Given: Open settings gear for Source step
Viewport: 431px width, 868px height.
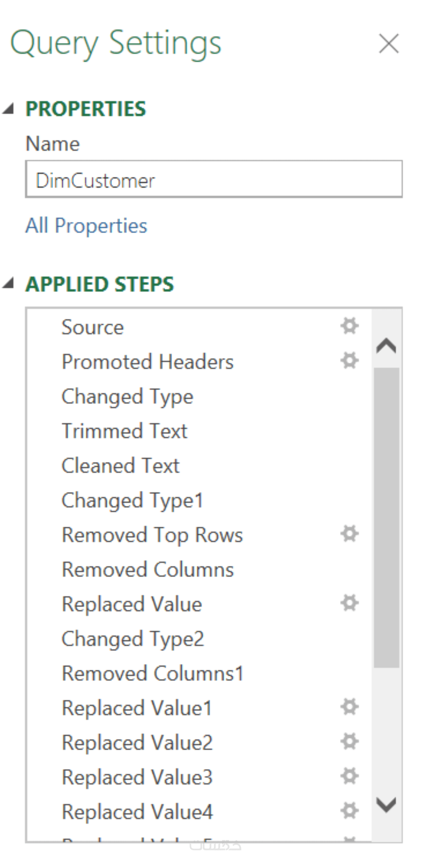Looking at the screenshot, I should coord(349,326).
